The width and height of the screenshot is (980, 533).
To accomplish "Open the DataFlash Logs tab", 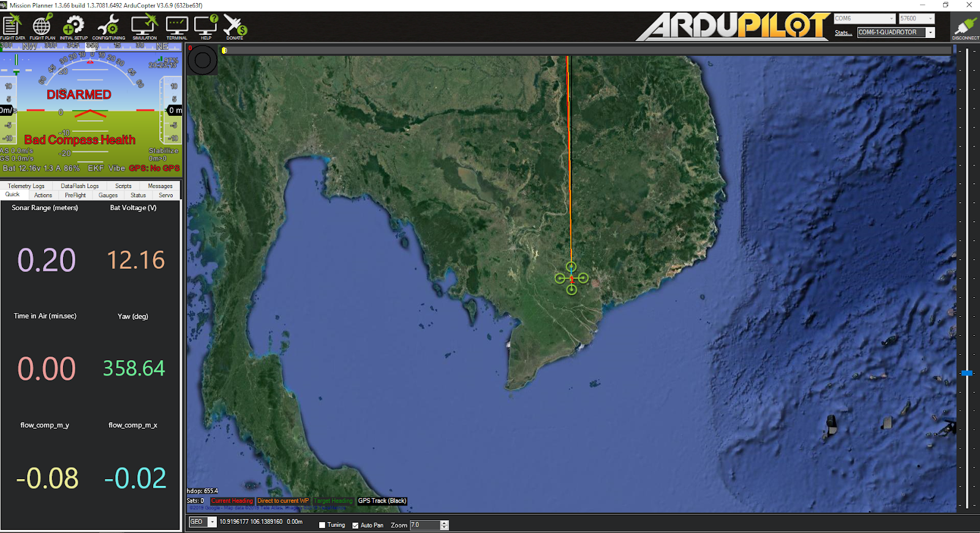I will click(80, 186).
